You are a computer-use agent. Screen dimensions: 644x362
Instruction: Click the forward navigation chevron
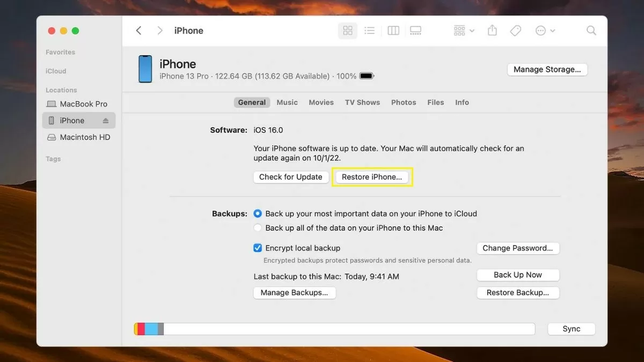[x=159, y=31]
